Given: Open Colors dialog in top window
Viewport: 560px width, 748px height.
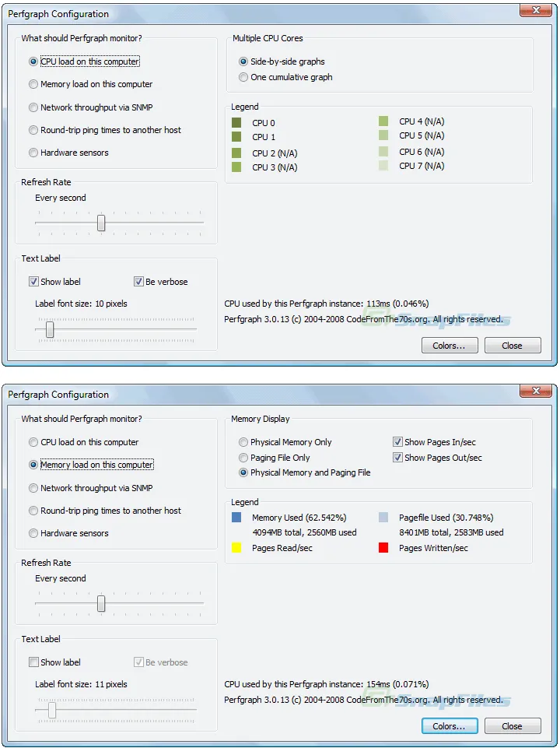Looking at the screenshot, I should (x=450, y=346).
